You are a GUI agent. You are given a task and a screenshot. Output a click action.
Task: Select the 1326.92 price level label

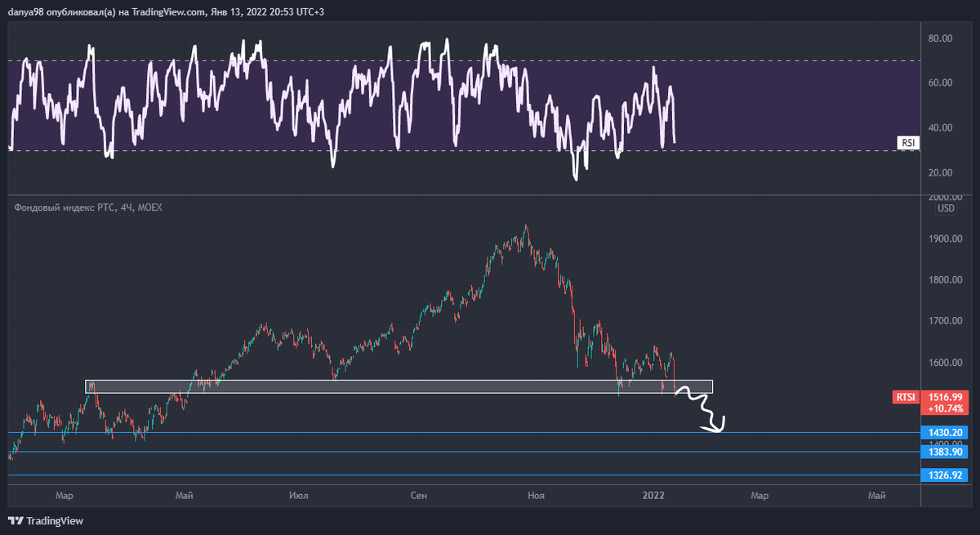[x=945, y=475]
